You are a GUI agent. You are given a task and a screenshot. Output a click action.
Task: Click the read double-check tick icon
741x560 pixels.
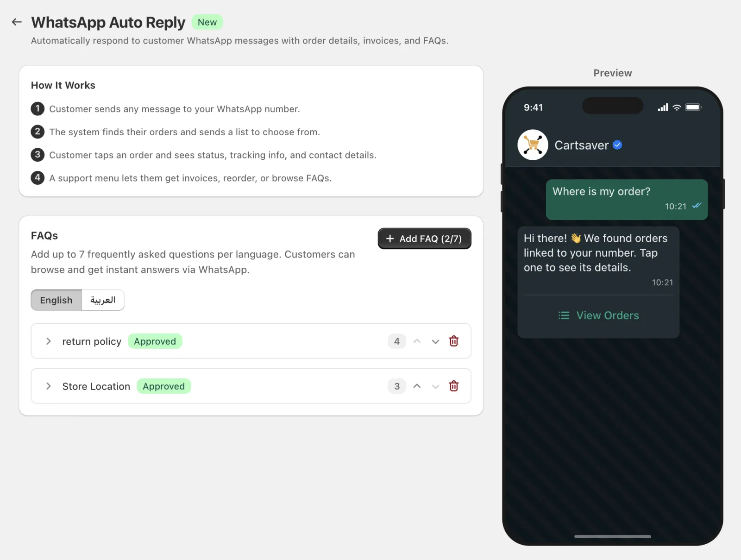(x=697, y=206)
